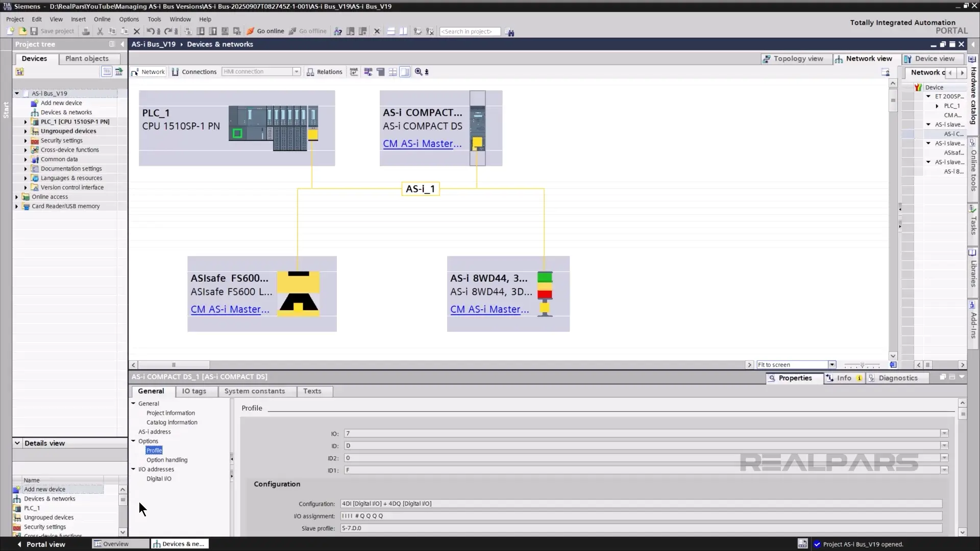Viewport: 980px width, 551px height.
Task: Collapse the Project tree panel arrow
Action: (x=122, y=44)
